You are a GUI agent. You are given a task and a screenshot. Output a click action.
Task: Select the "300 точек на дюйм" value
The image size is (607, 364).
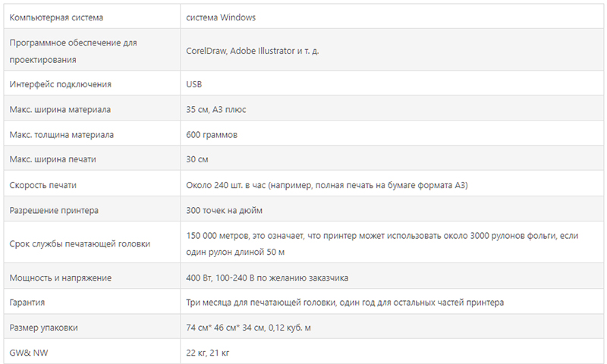click(x=225, y=209)
